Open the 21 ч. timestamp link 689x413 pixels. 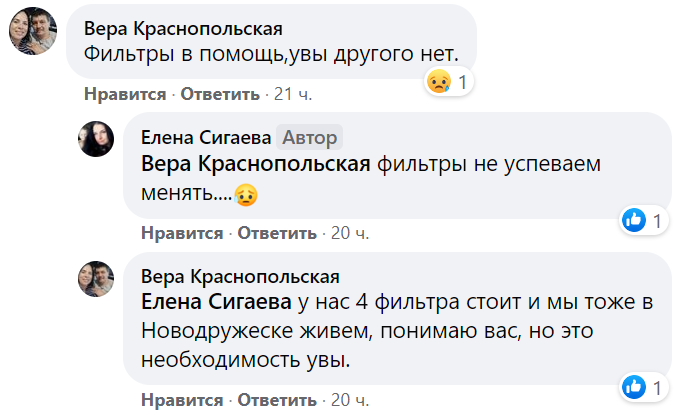[x=293, y=95]
